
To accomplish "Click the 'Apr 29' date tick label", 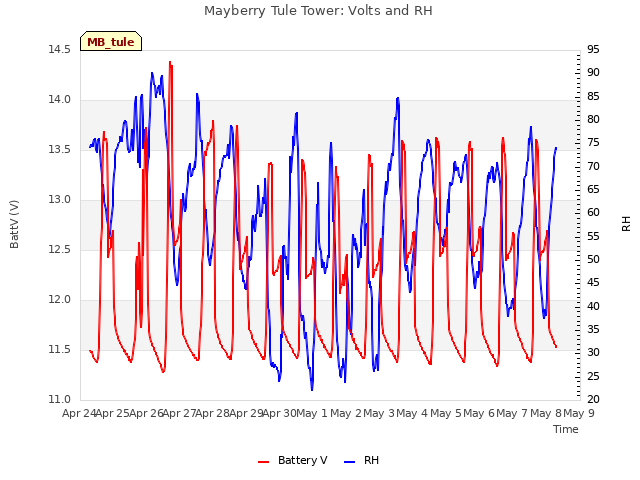I will tap(246, 414).
